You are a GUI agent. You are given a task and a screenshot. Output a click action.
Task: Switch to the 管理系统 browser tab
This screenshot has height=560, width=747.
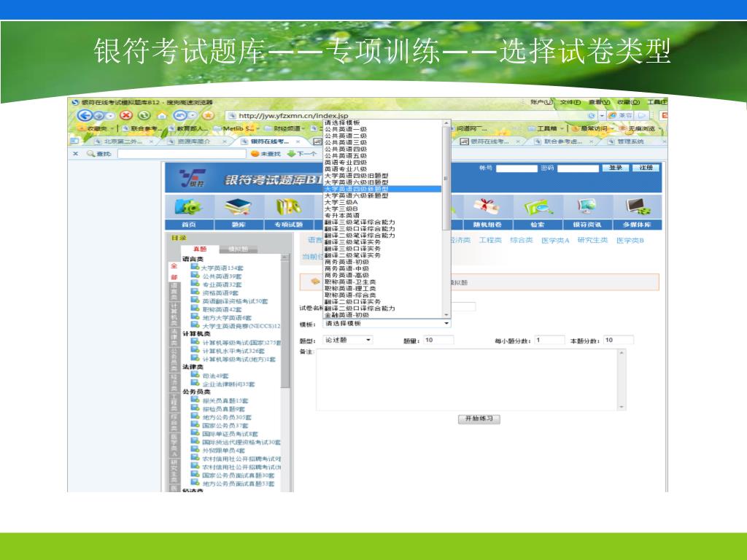coord(631,141)
